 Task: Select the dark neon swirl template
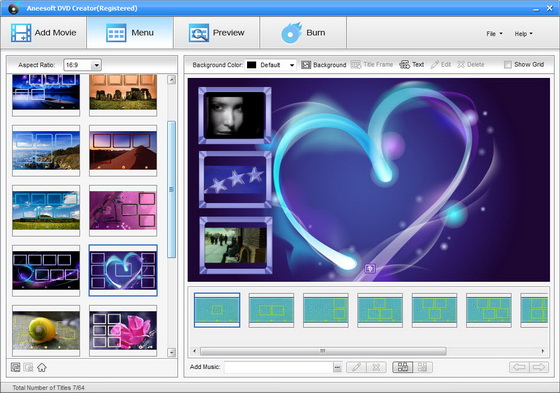click(46, 270)
